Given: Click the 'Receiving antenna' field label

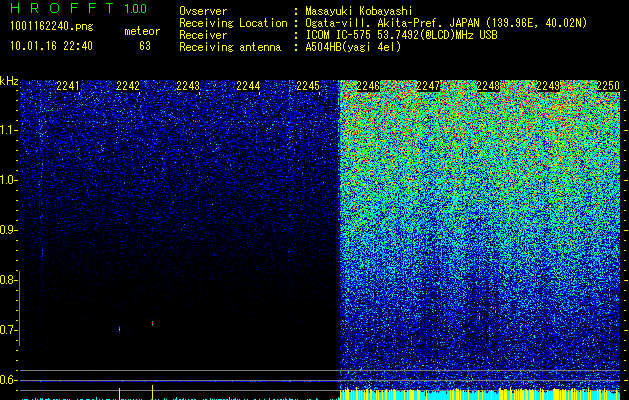Looking at the screenshot, I should point(230,47).
